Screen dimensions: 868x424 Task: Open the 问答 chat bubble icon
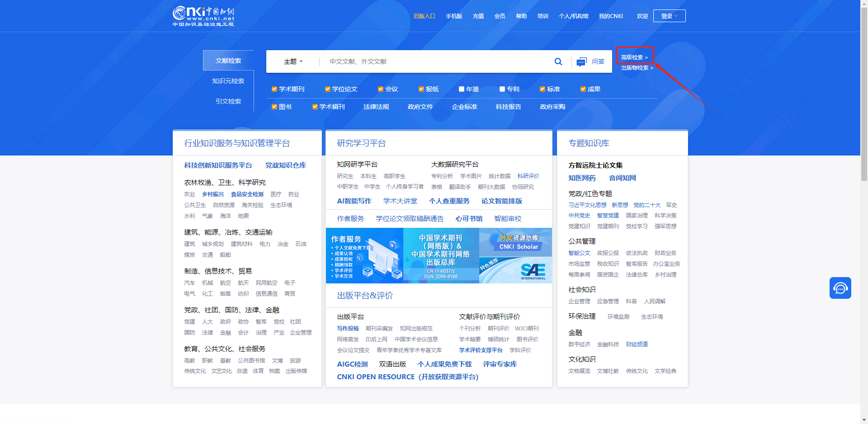pyautogui.click(x=581, y=61)
